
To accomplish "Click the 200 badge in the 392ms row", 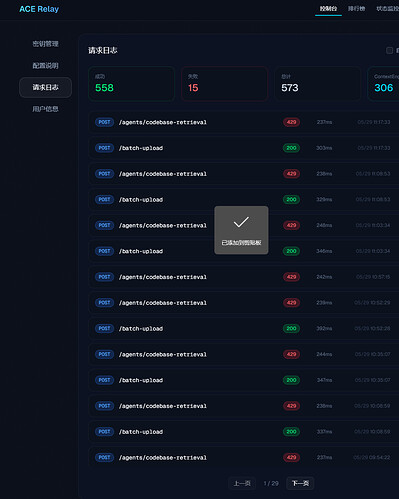I will [291, 328].
